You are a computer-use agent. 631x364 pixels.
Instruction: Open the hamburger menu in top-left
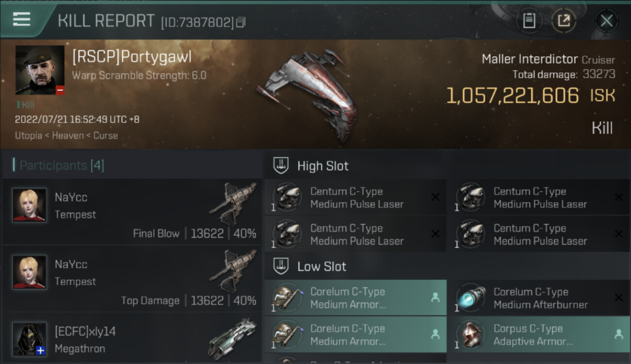(x=22, y=19)
